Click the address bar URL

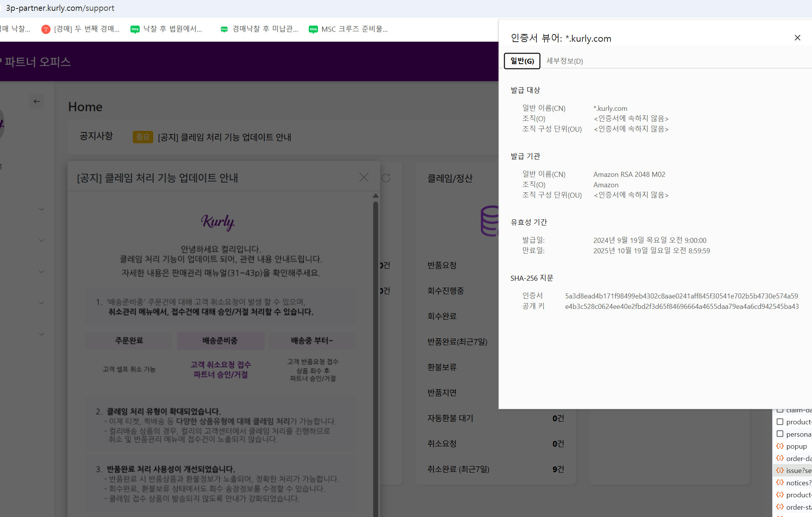point(60,8)
